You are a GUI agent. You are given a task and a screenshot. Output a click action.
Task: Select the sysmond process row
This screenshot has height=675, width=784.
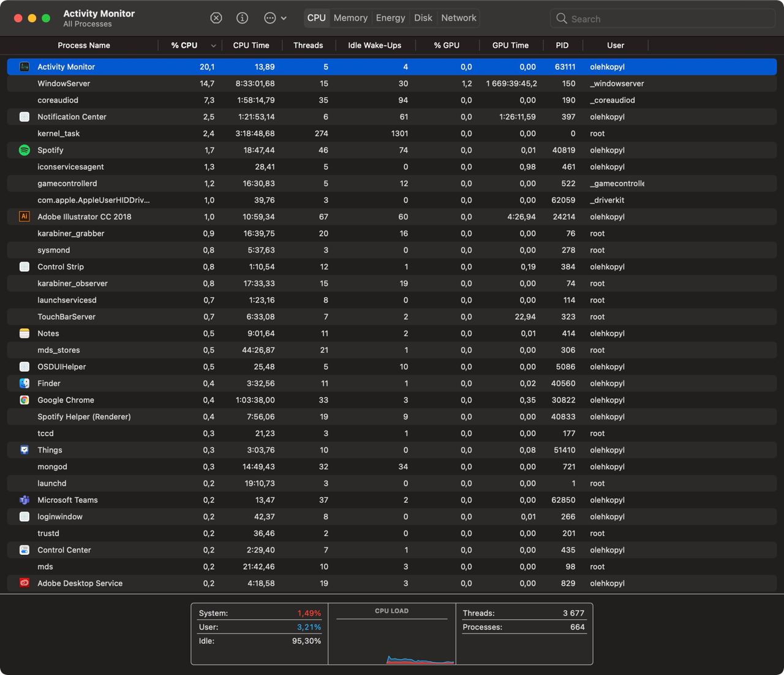392,250
